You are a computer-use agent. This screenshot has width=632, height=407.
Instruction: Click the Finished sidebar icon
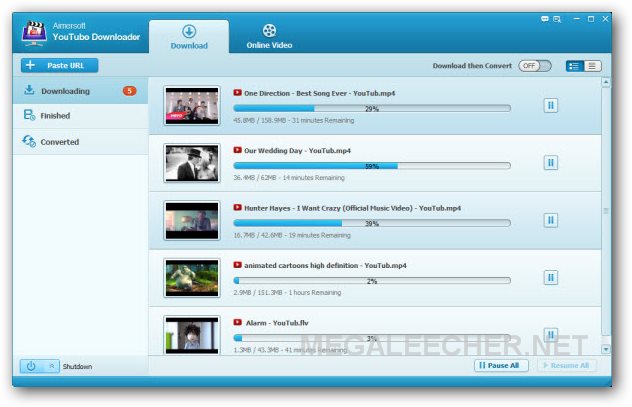(29, 115)
